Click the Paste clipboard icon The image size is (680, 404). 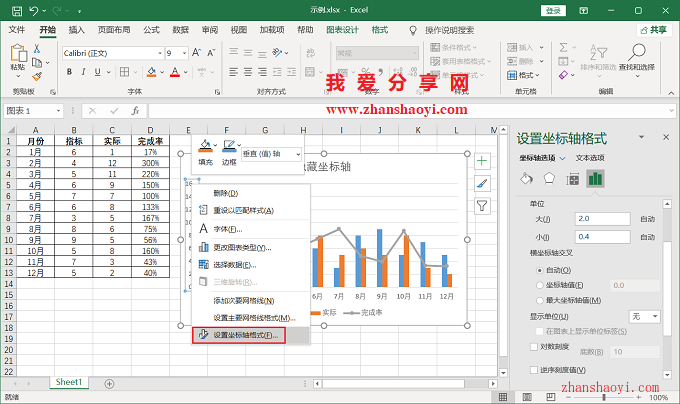pos(18,53)
